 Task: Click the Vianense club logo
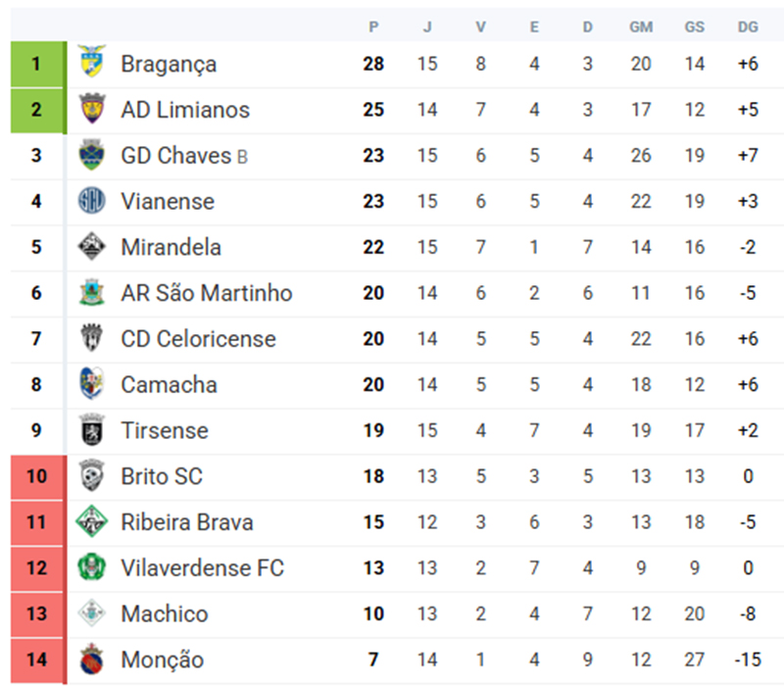pyautogui.click(x=91, y=201)
